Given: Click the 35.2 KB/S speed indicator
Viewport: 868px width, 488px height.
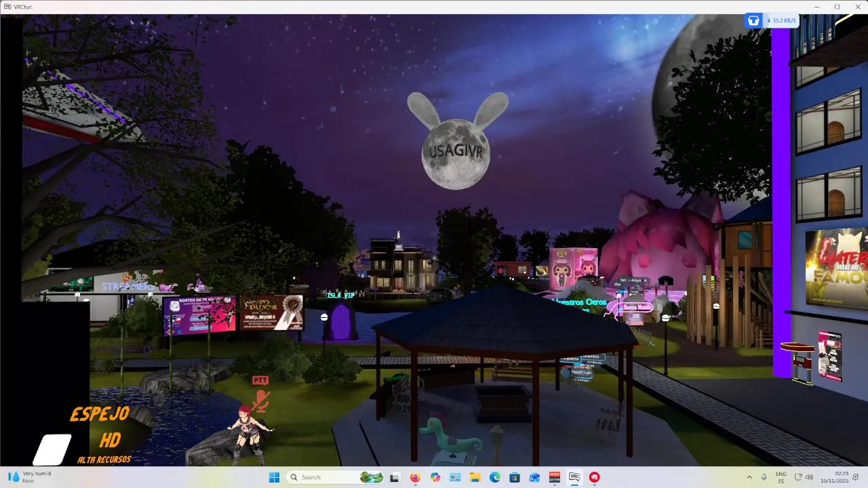Looking at the screenshot, I should pos(781,21).
